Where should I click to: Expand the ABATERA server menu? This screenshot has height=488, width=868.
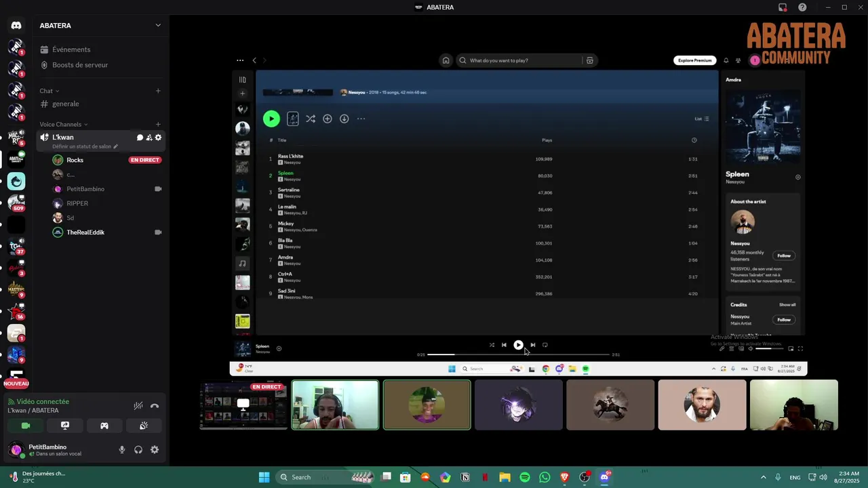click(158, 26)
